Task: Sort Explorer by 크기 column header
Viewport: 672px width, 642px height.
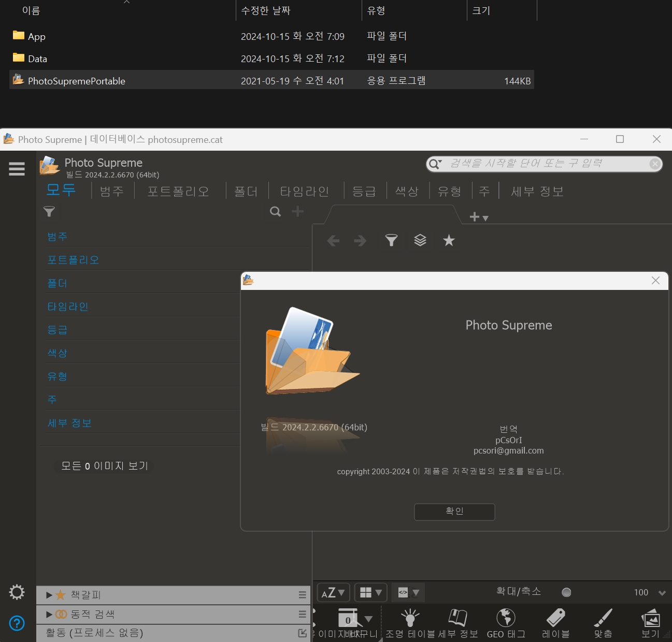Action: 502,10
